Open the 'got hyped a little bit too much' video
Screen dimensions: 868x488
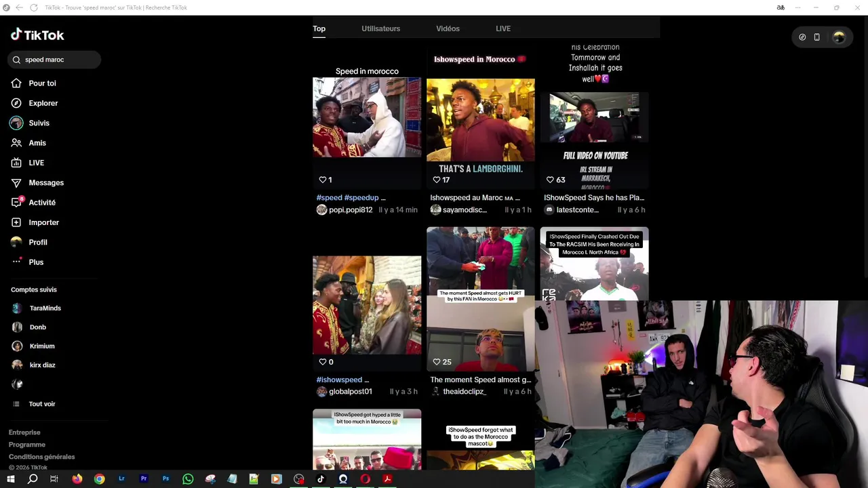367,439
